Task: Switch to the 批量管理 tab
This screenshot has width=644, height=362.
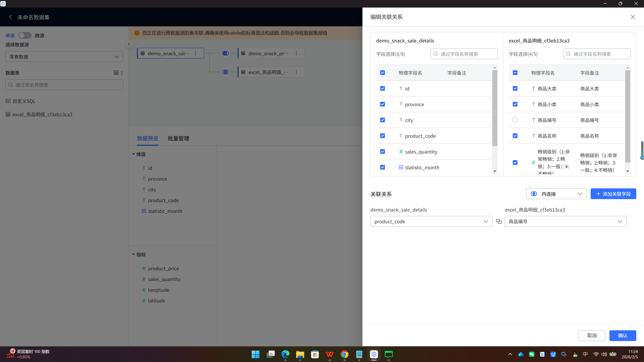Action: pos(178,138)
